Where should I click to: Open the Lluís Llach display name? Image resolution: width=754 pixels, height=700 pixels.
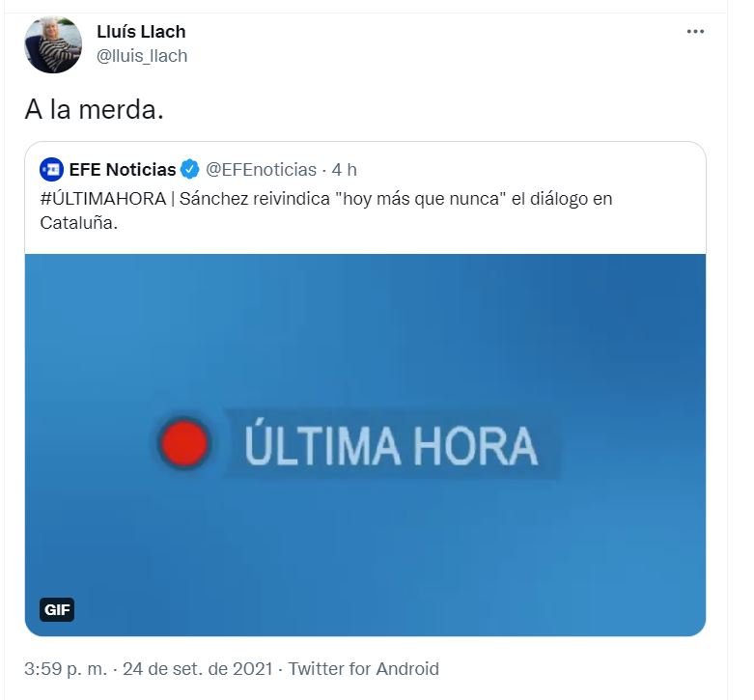(x=141, y=32)
